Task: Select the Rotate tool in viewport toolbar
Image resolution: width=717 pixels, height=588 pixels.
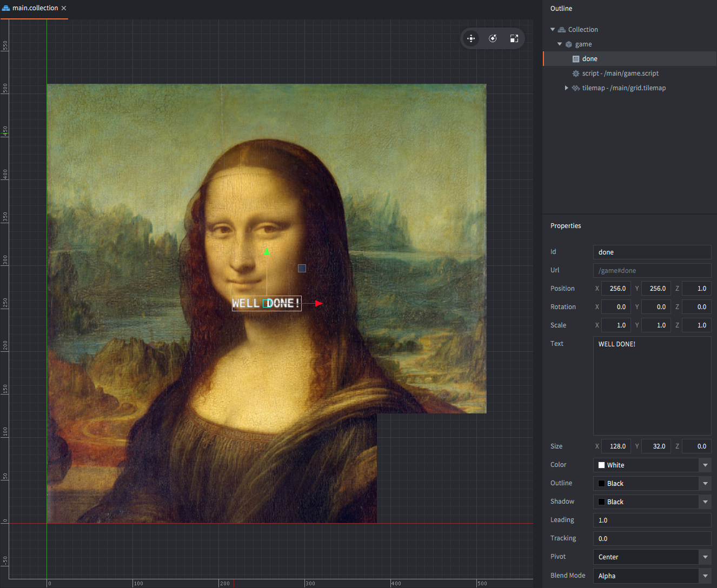Action: 493,38
